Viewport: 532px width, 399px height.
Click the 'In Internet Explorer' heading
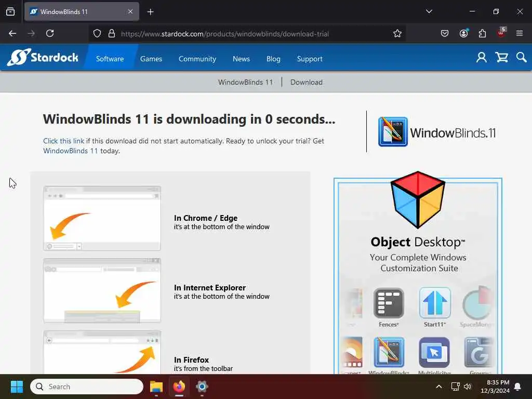coord(210,287)
